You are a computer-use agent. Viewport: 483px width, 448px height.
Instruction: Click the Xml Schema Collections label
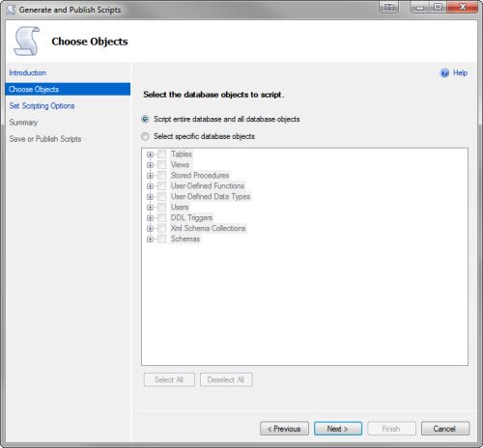click(x=209, y=228)
